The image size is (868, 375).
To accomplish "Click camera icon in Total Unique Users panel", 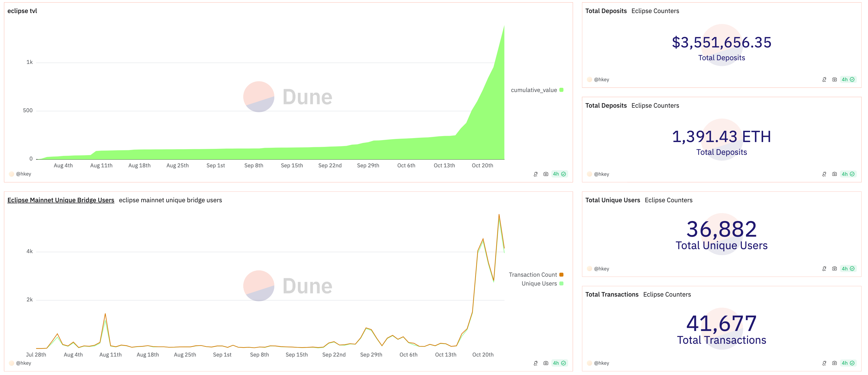I will (x=834, y=269).
